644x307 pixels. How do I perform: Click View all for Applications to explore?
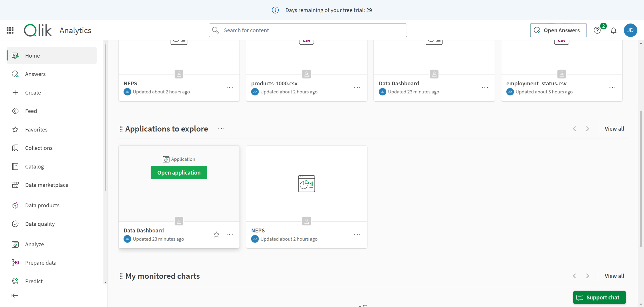[x=614, y=129]
